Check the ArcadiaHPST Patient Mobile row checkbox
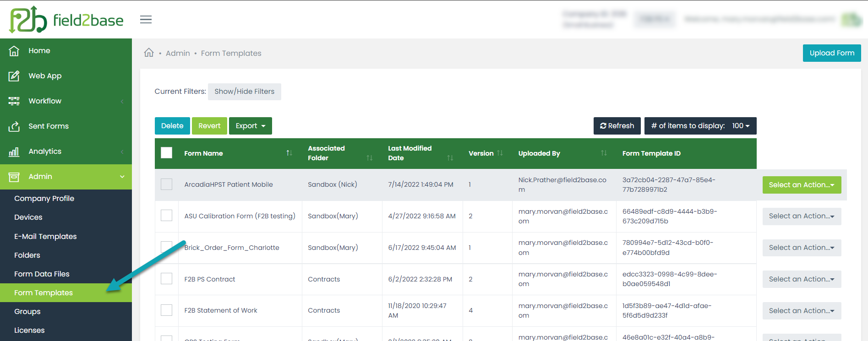 click(167, 184)
